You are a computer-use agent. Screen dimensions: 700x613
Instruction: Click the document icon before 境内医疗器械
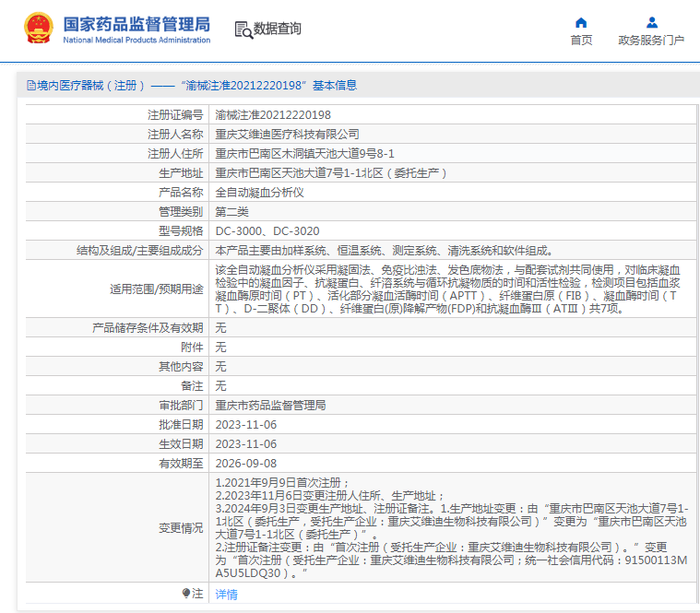(x=30, y=86)
